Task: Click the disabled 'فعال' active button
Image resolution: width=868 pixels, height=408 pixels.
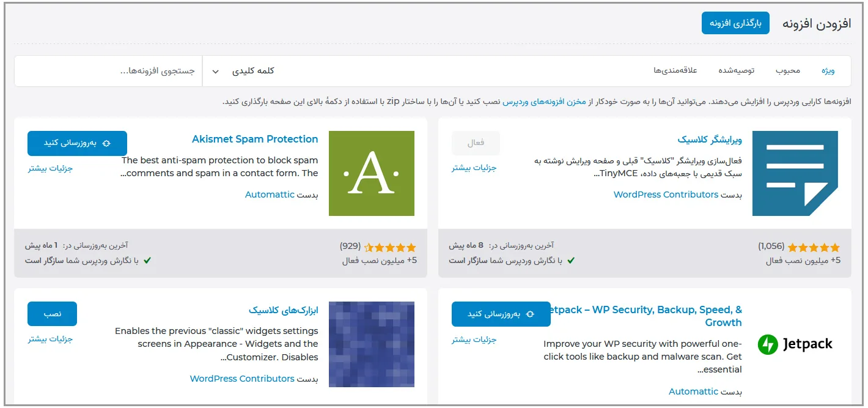Action: click(x=476, y=143)
